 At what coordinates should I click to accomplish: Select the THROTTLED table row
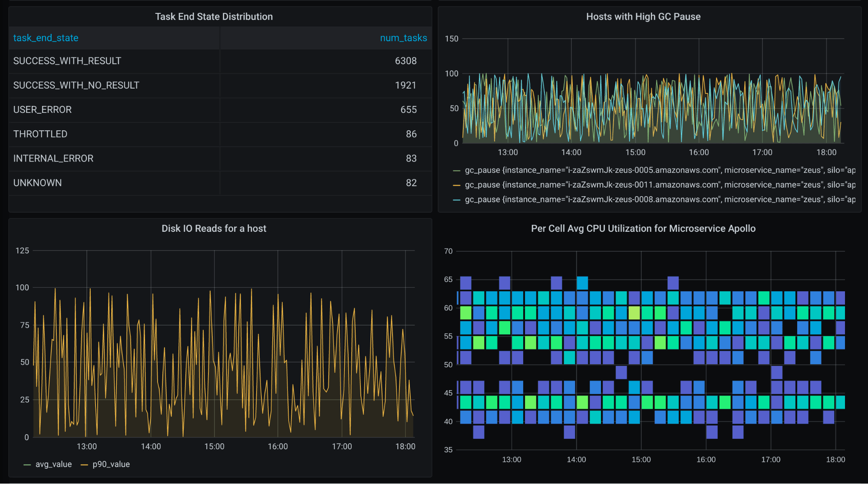[40, 134]
